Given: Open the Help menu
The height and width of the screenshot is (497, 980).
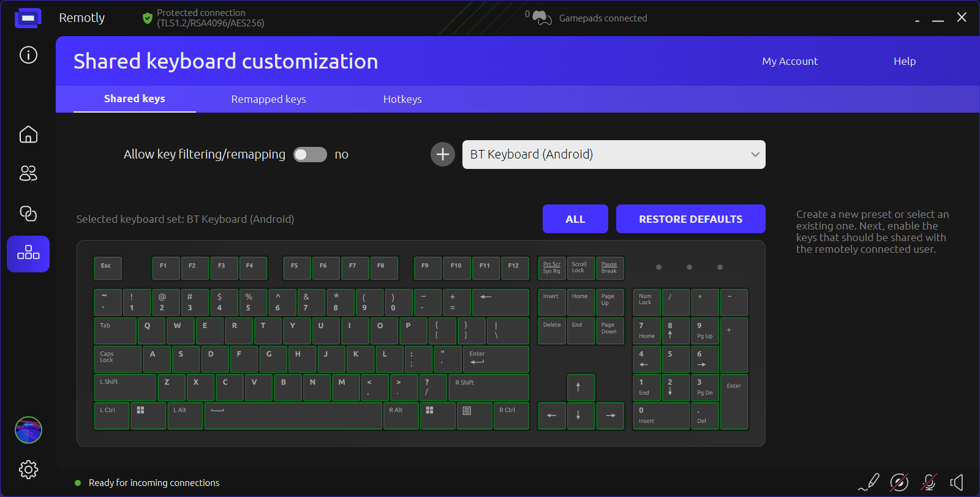Looking at the screenshot, I should (904, 61).
